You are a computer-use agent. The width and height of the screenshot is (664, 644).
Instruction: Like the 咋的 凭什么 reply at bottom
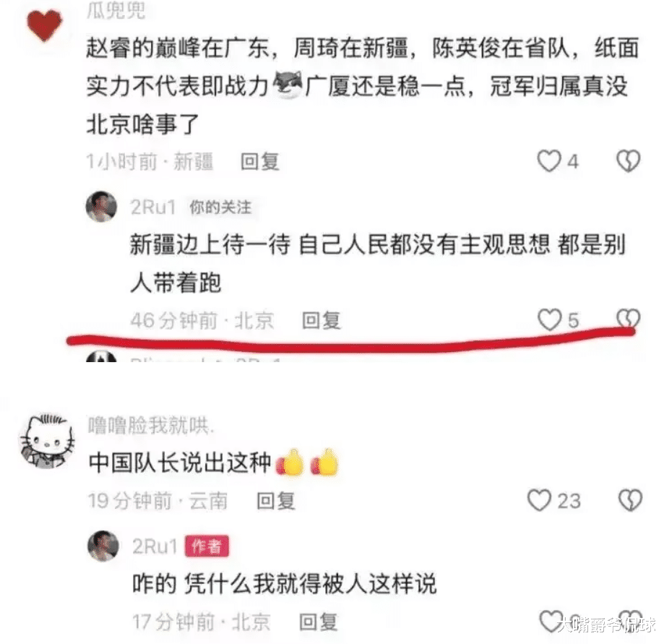click(551, 622)
